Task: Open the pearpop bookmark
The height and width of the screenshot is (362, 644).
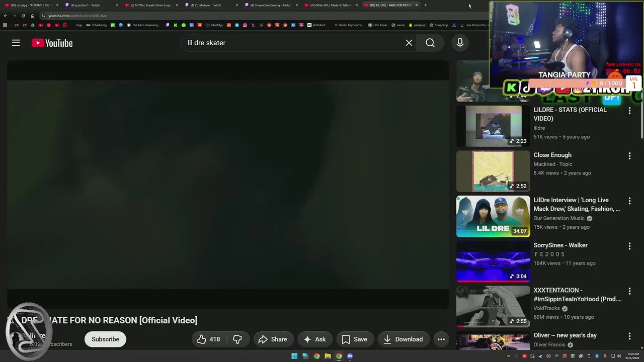Action: [x=417, y=25]
